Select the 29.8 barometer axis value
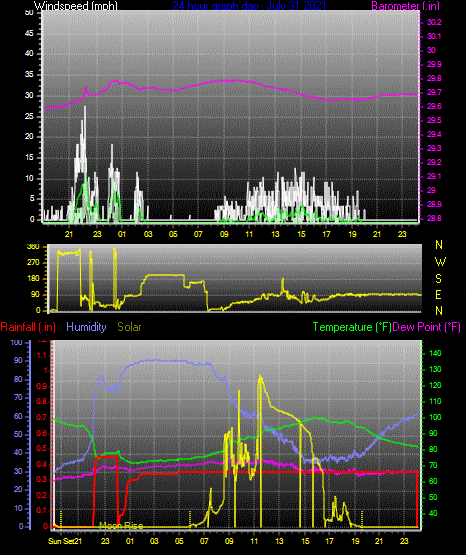This screenshot has height=555, width=466. (x=434, y=79)
